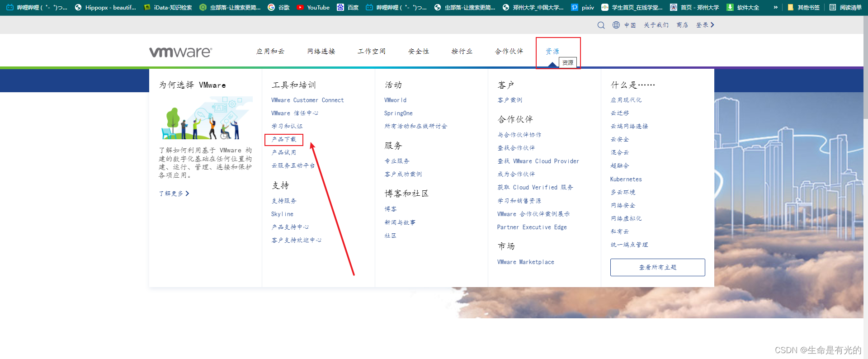868x359 pixels.
Task: Click the 专业服务 link
Action: [397, 161]
